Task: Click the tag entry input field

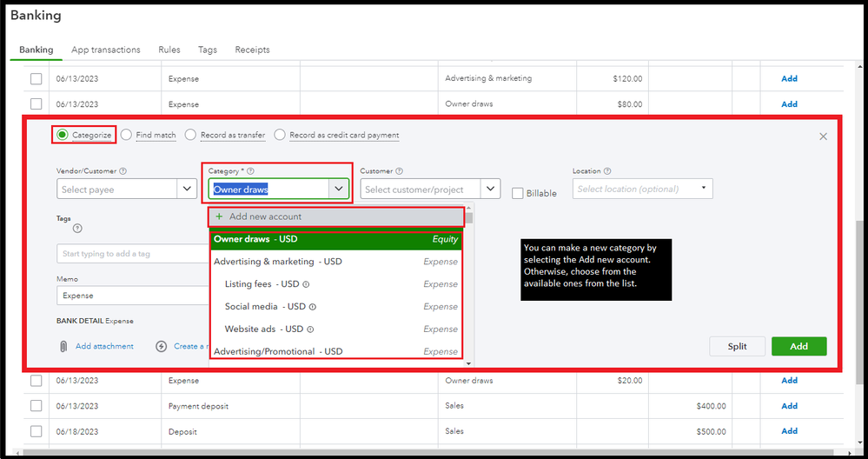Action: 133,254
